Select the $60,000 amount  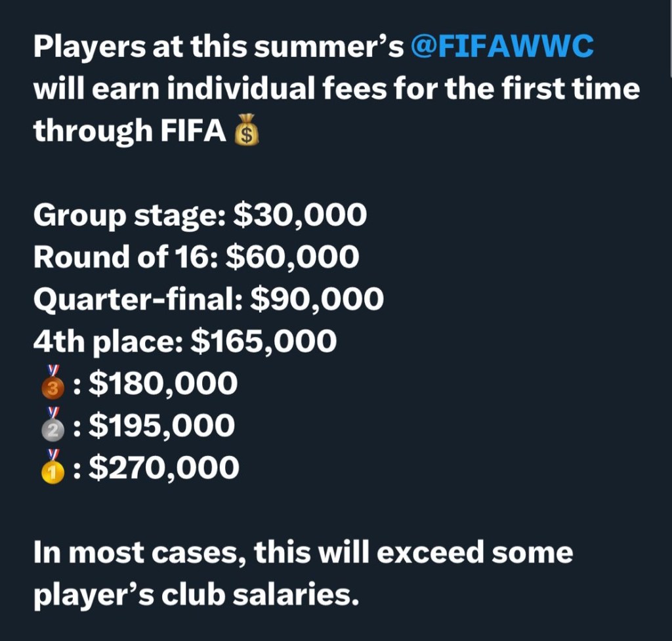292,258
